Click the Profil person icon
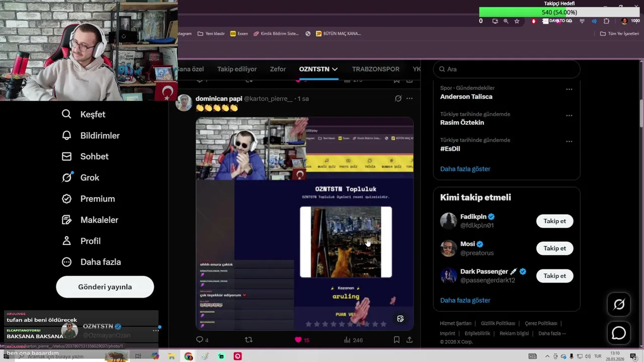This screenshot has height=362, width=644. (66, 241)
